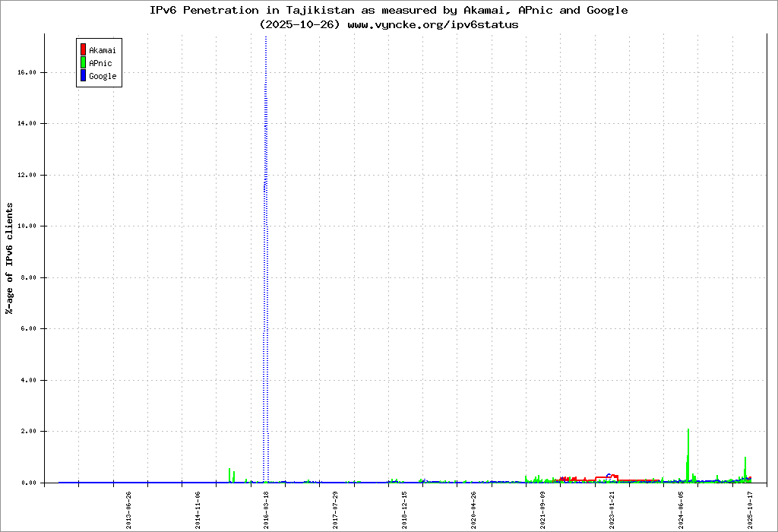
Task: Click the '%-age of IPv6 clients' axis title
Action: point(10,258)
